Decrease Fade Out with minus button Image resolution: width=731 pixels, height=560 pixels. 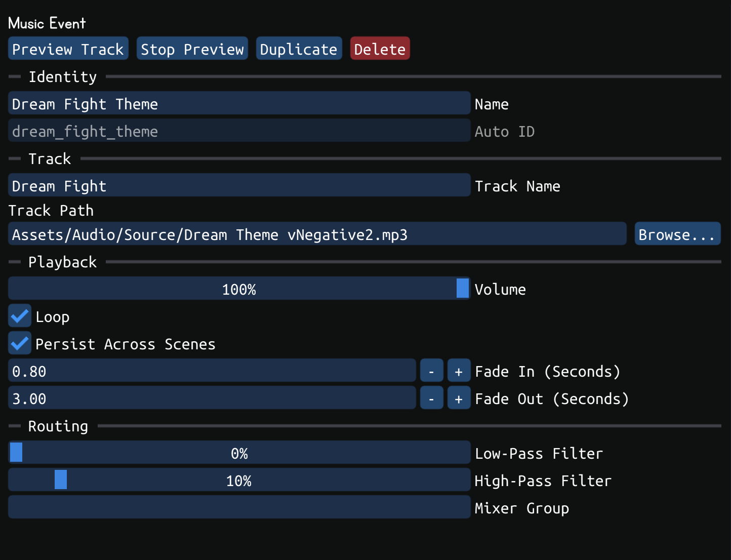pyautogui.click(x=432, y=398)
